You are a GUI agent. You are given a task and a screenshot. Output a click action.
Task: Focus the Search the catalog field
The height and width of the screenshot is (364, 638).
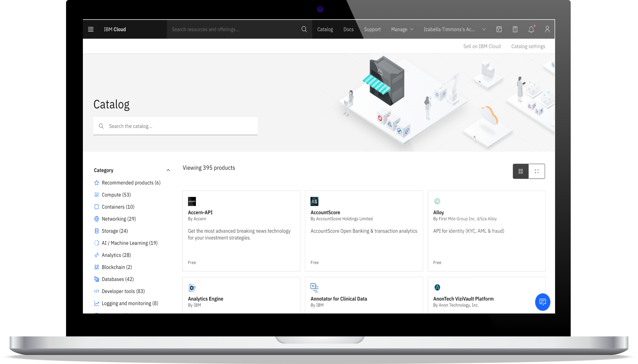(175, 126)
